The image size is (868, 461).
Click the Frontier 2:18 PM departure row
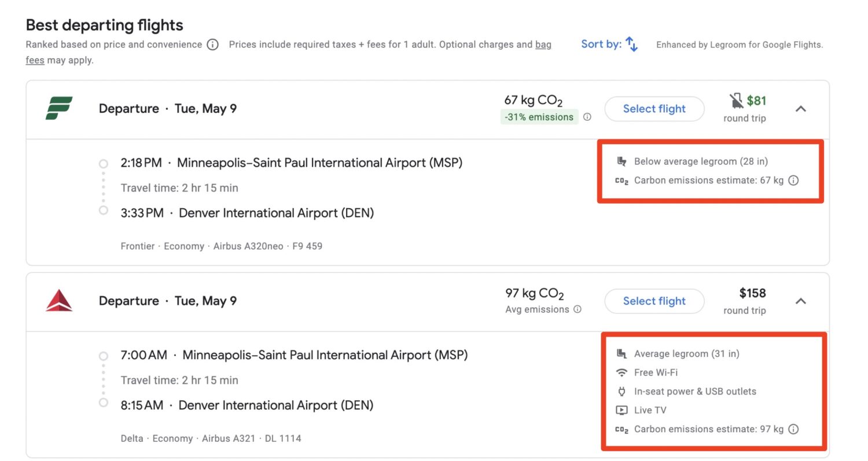(291, 163)
